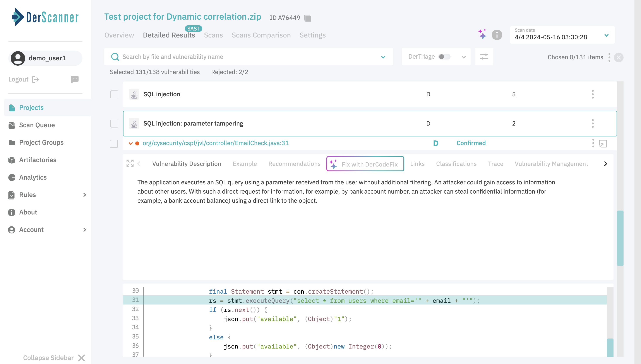Expand details panel to fullscreen

pyautogui.click(x=130, y=163)
